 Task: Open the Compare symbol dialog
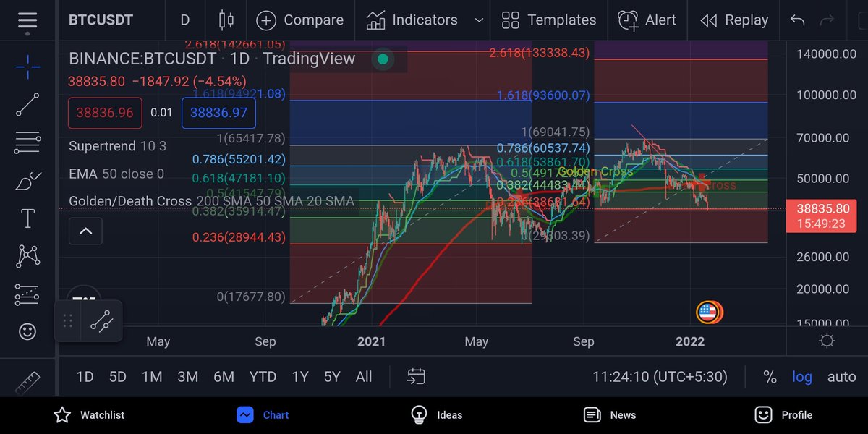tap(299, 20)
